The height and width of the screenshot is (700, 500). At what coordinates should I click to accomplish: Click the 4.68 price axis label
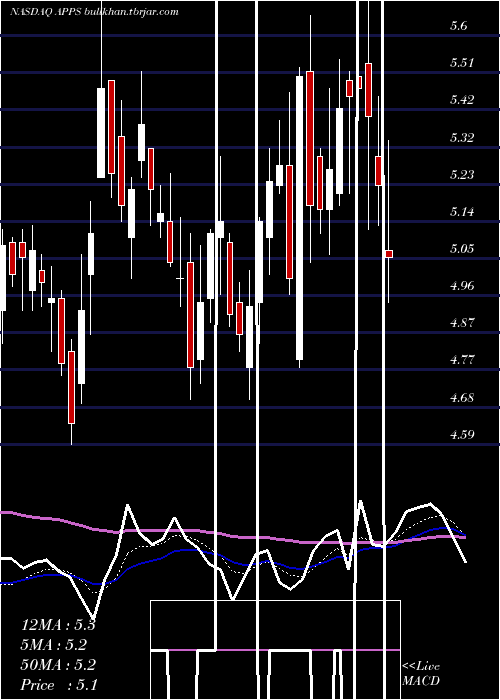coord(462,397)
